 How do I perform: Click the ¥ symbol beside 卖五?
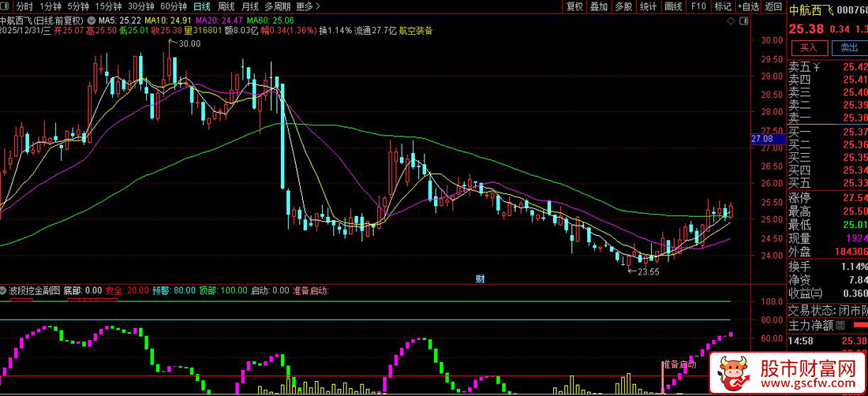817,66
